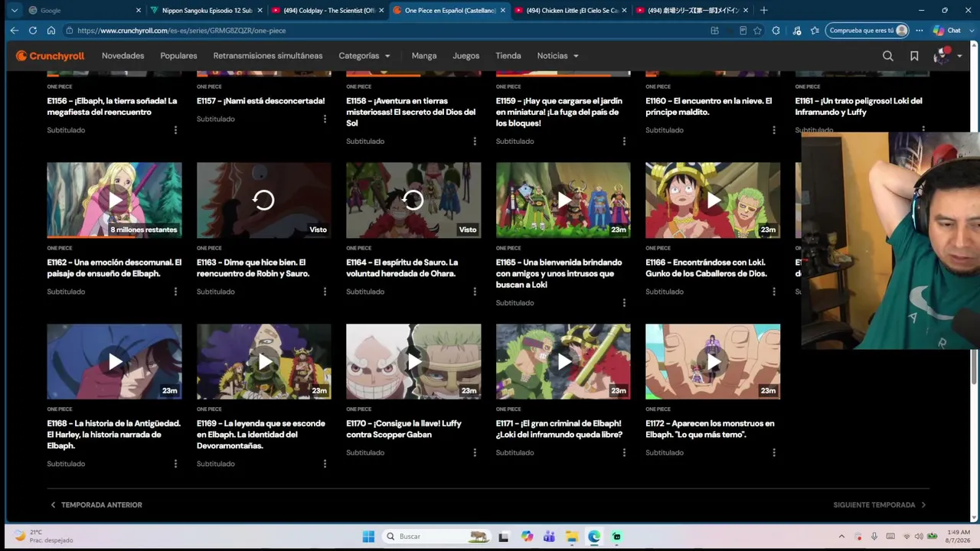
Task: Open the Populares menu item
Action: (x=178, y=56)
